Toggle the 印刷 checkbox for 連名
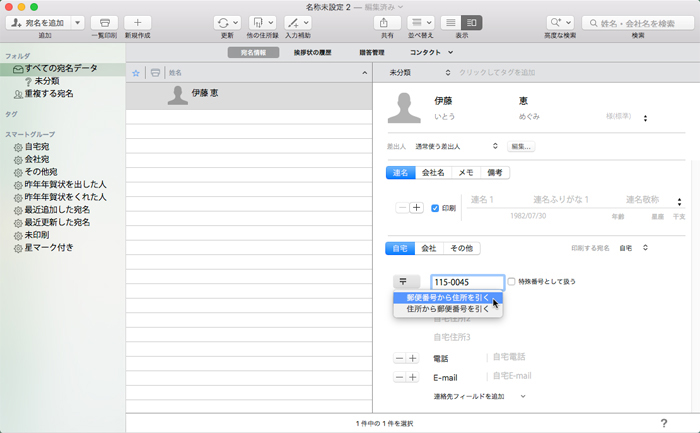700x433 pixels. click(x=435, y=208)
